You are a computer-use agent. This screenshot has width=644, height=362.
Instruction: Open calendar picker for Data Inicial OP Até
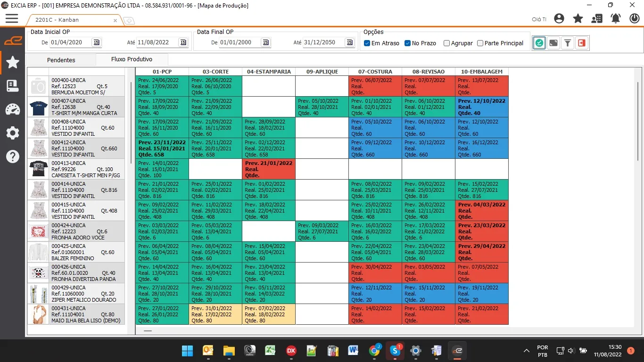click(x=183, y=42)
